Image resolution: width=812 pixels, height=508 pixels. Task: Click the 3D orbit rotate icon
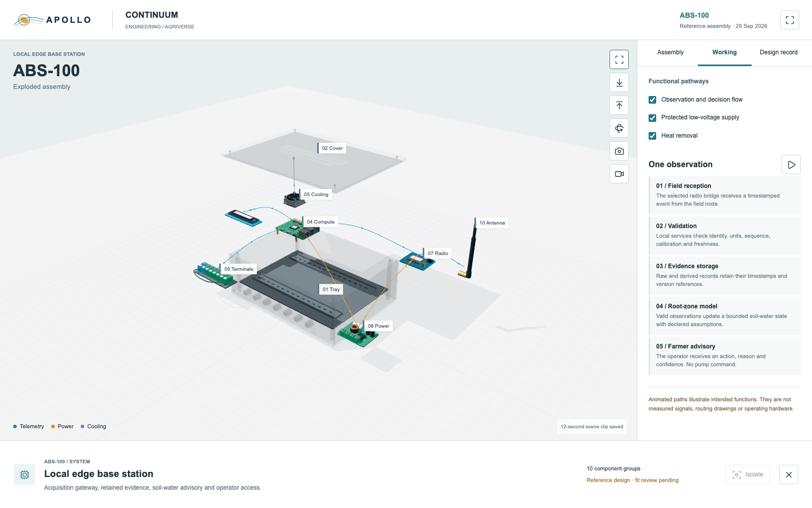(x=619, y=128)
